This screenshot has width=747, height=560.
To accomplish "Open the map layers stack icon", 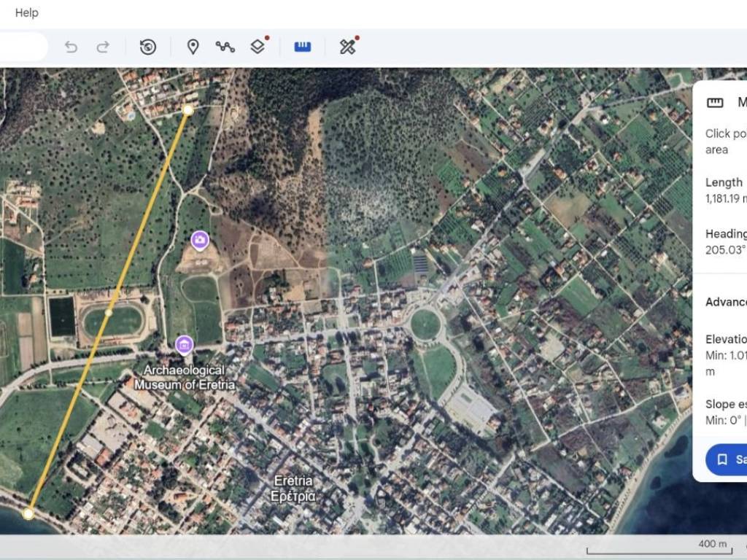I will coord(258,47).
